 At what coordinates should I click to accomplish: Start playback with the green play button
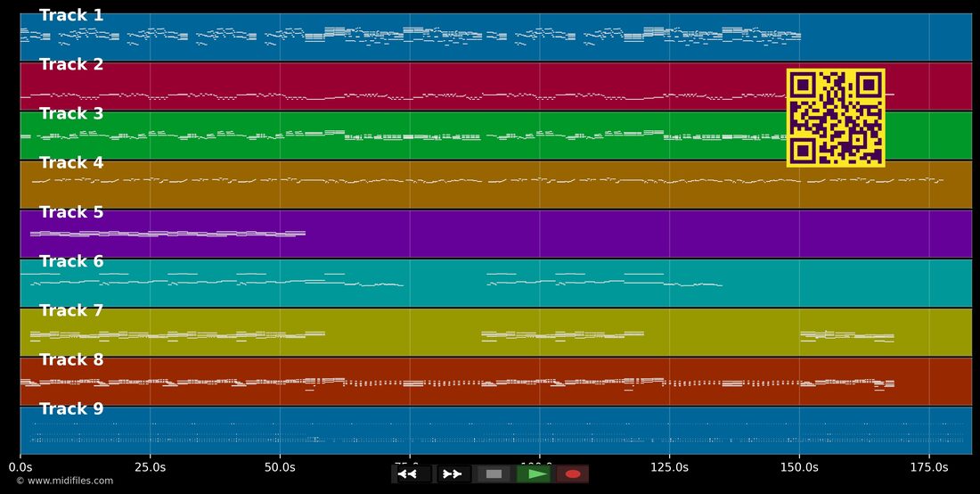pos(535,474)
